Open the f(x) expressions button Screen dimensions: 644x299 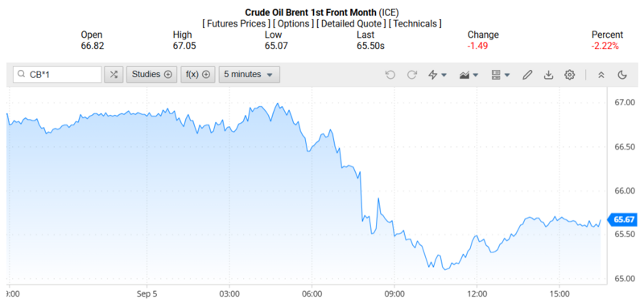(x=198, y=75)
